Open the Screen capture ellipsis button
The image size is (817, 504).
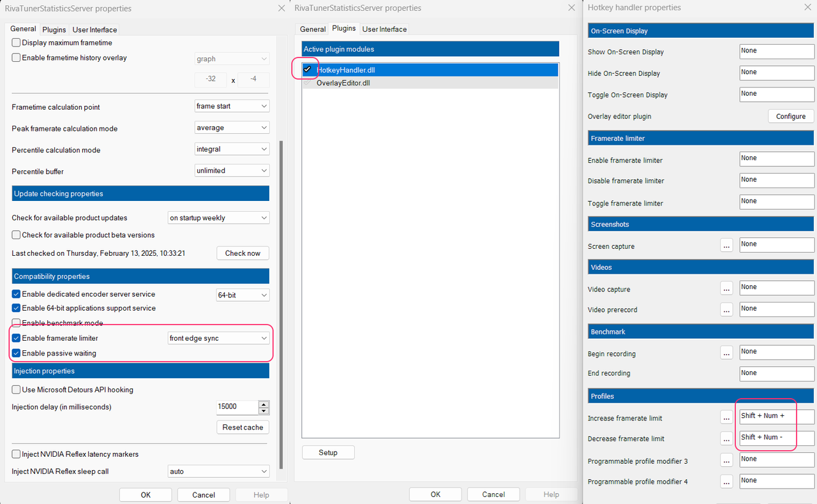(726, 246)
